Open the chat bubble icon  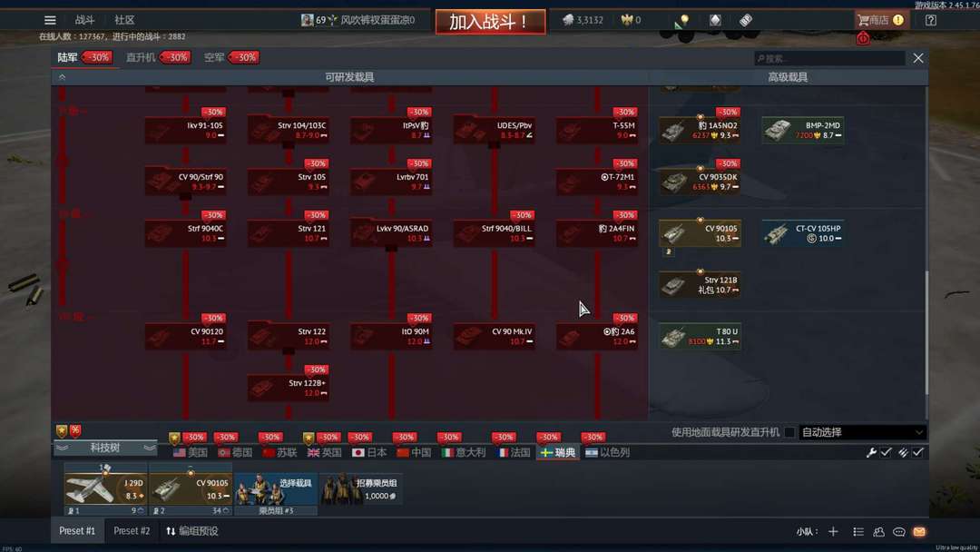point(898,531)
